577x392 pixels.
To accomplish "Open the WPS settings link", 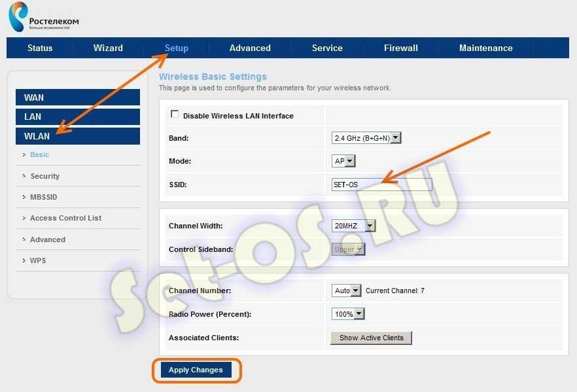I will click(38, 260).
